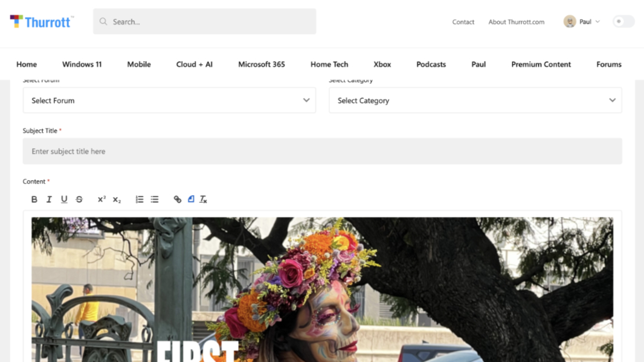Click the blue image insert icon
This screenshot has height=362, width=644.
coord(191,199)
